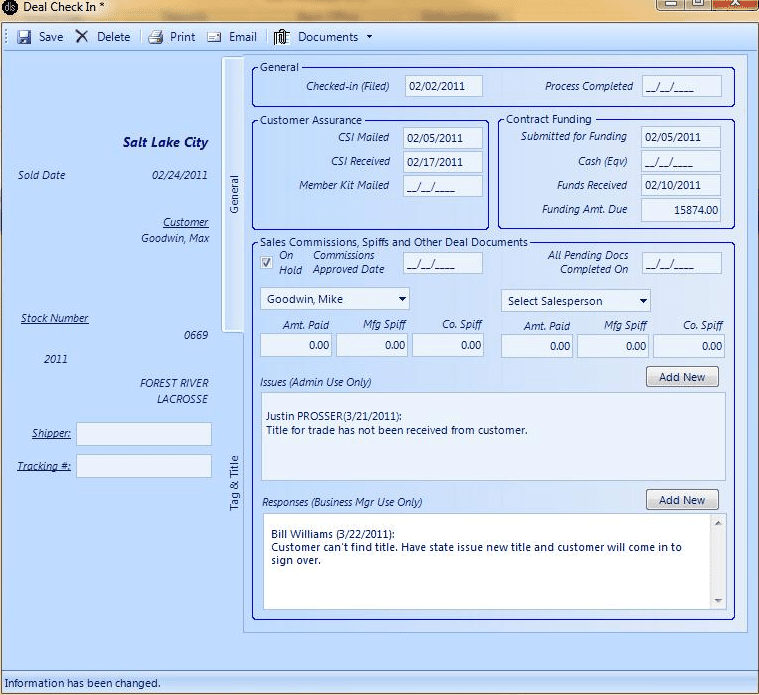Click the Cash (Eqv) date field
Image resolution: width=759 pixels, height=695 pixels.
(x=681, y=161)
